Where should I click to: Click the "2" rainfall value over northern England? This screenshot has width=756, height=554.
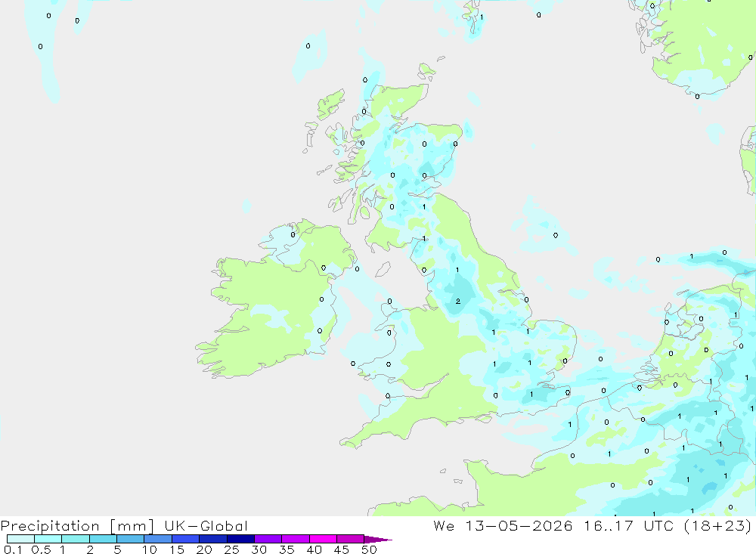point(458,302)
